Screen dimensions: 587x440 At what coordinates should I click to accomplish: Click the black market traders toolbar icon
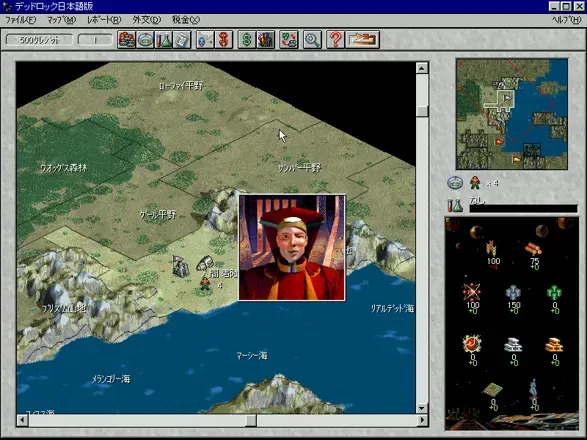266,40
